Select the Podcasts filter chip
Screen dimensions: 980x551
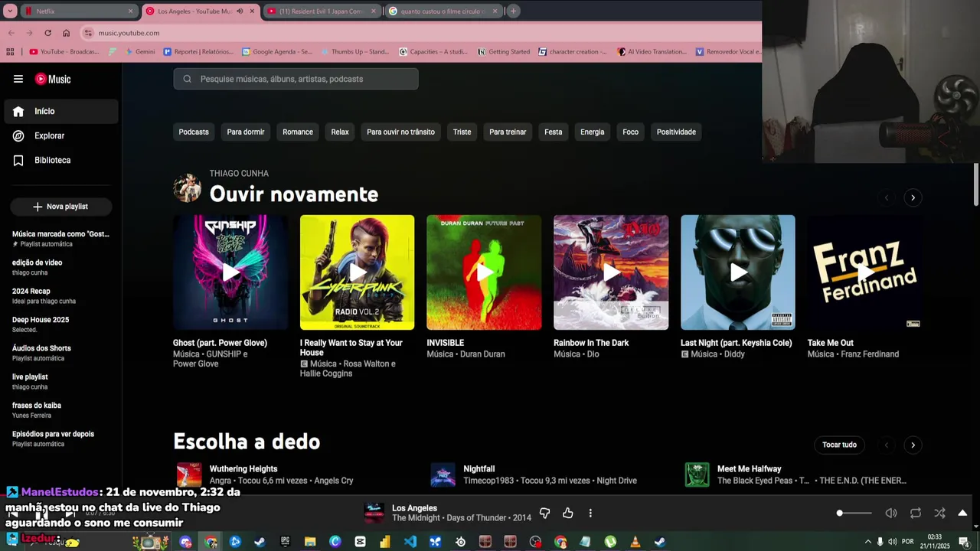[194, 132]
